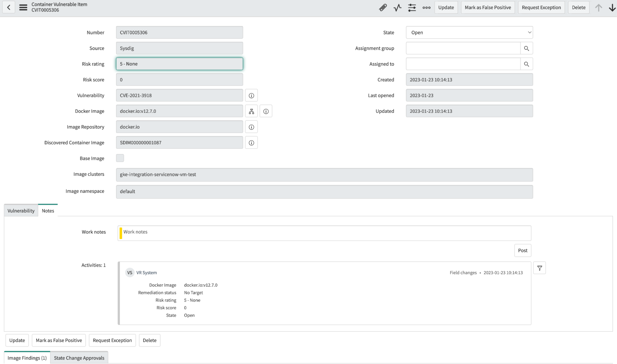View details of CVE-2021-3918 via info icon

pos(251,95)
